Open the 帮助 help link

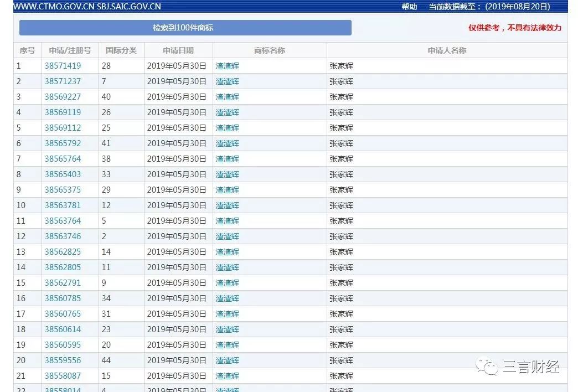pos(409,7)
